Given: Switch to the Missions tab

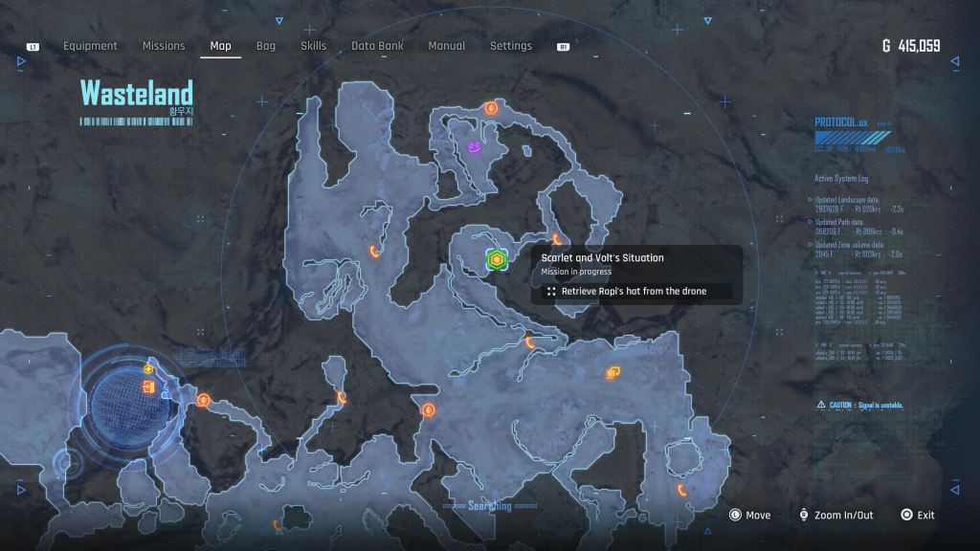Looking at the screenshot, I should (x=164, y=46).
